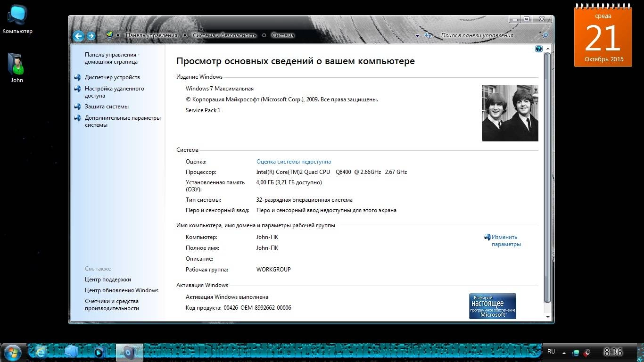Open 'Панель управления - домашняя страница' link
644x362 pixels.
point(112,58)
